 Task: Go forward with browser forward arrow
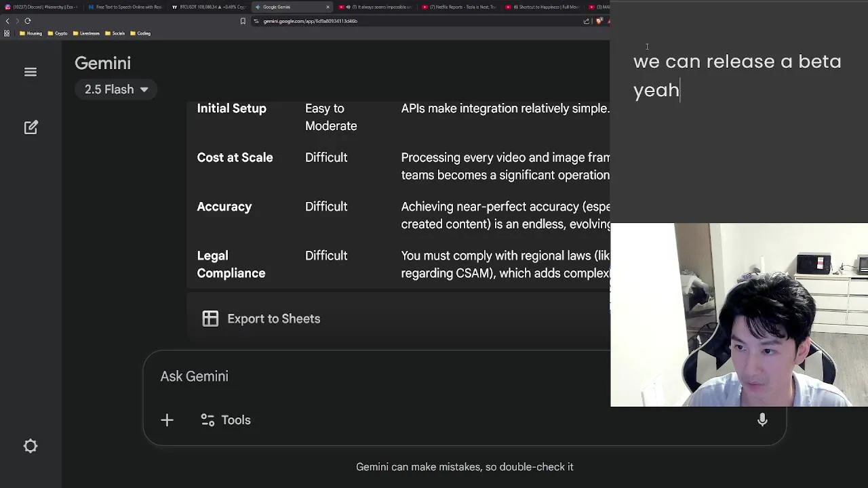[18, 21]
